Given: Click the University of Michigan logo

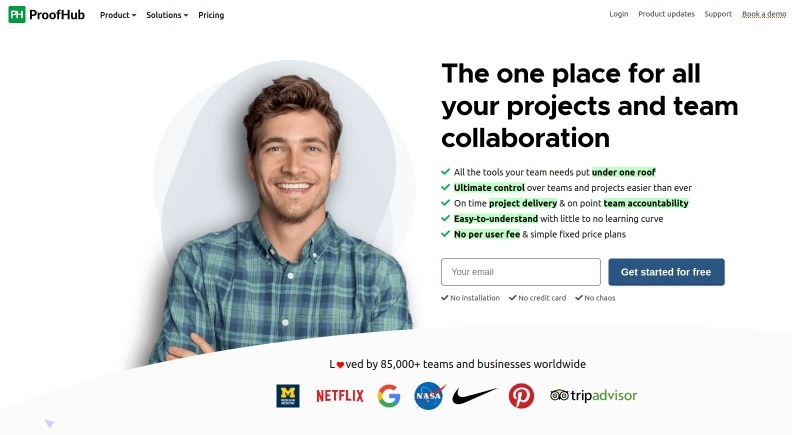Looking at the screenshot, I should 288,396.
